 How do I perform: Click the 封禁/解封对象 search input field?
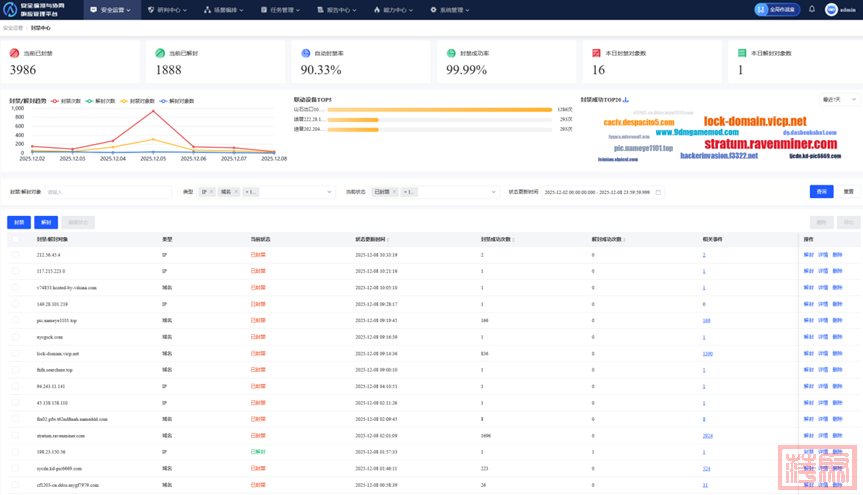coord(107,192)
